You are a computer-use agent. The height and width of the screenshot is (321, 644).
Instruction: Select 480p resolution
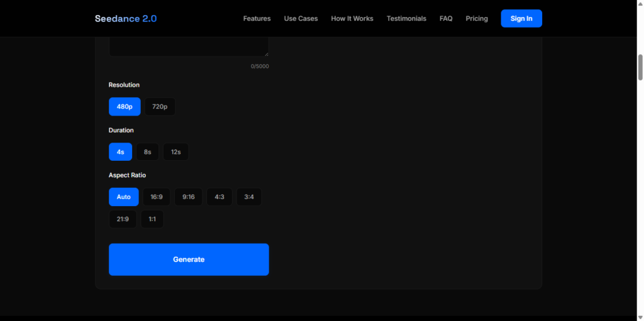[x=125, y=107]
